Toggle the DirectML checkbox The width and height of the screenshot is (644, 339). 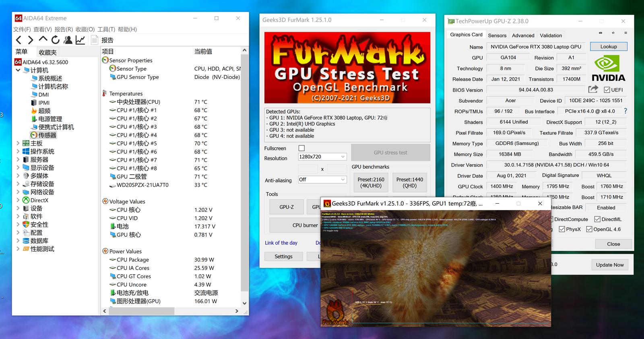point(597,219)
